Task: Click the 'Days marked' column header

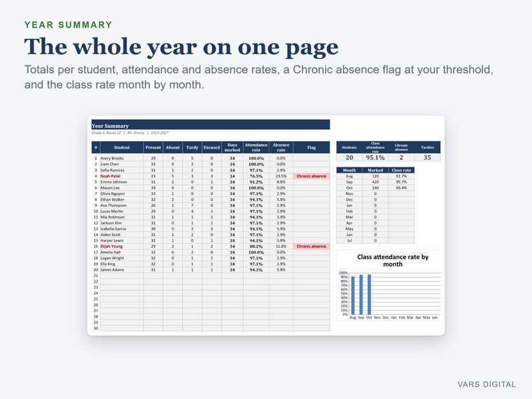Action: click(232, 147)
